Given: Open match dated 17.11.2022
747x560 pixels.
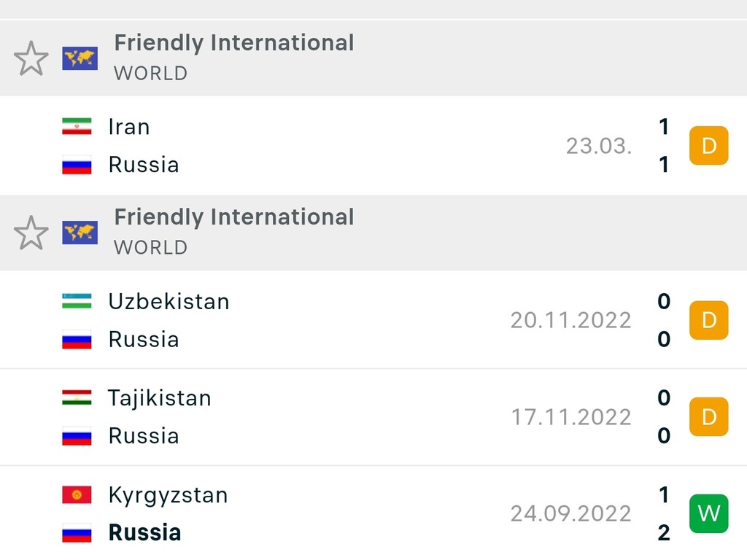Looking at the screenshot, I should tap(373, 416).
